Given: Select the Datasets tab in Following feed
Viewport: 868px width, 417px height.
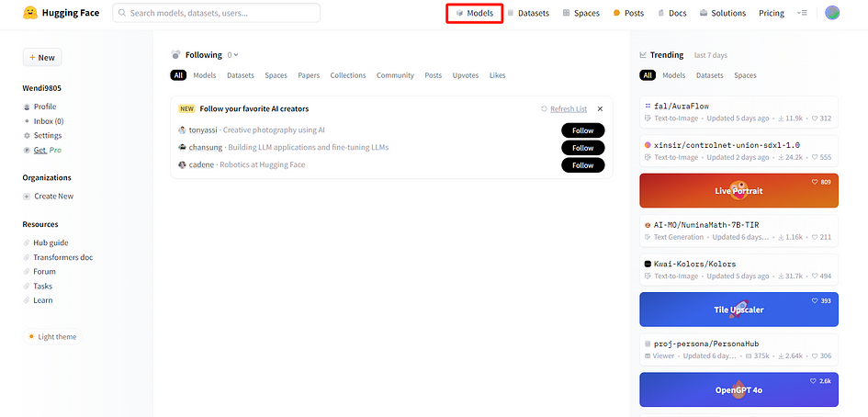Looking at the screenshot, I should tap(241, 75).
